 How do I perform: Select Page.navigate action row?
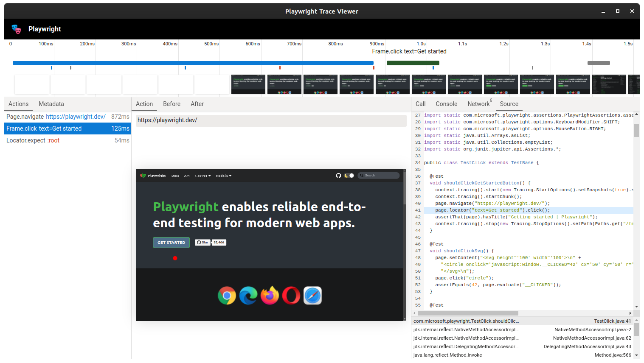pos(68,117)
